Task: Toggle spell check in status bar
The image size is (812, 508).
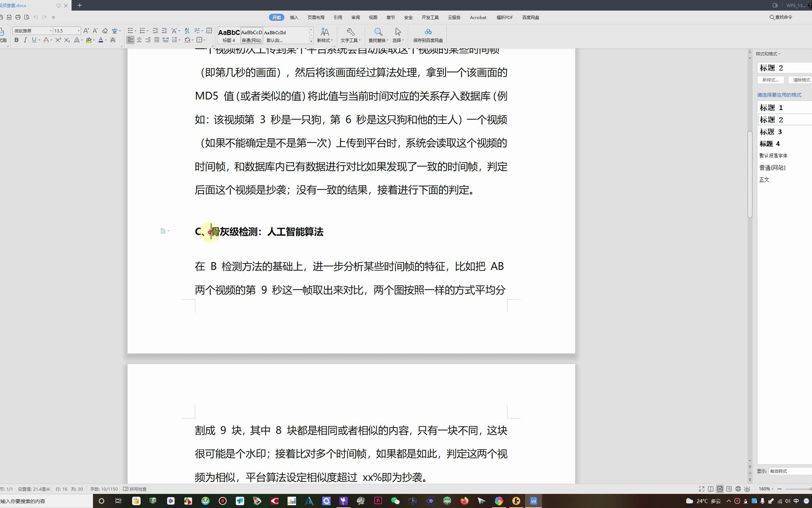Action: pos(135,489)
